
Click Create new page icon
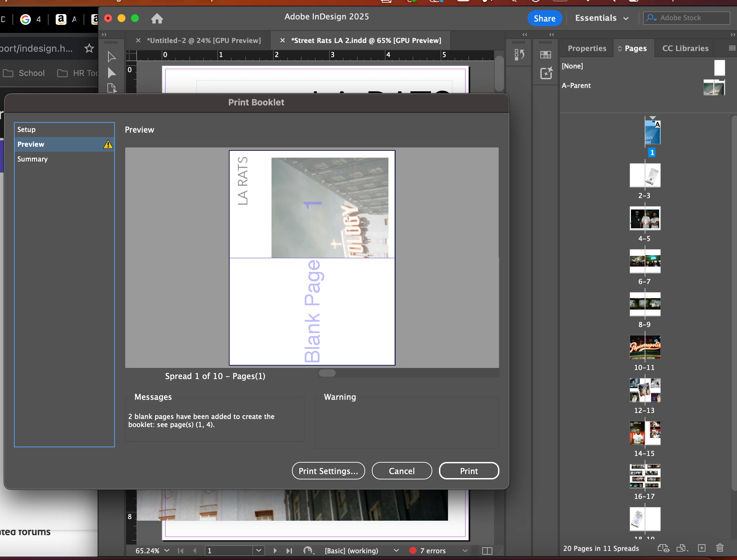(701, 548)
